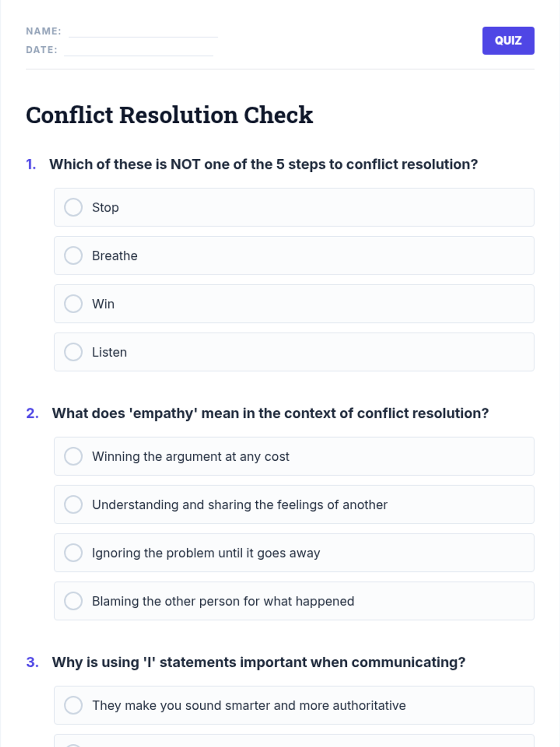Viewport: 560px width, 747px height.
Task: Click question 1 text about 5 steps
Action: (x=263, y=164)
